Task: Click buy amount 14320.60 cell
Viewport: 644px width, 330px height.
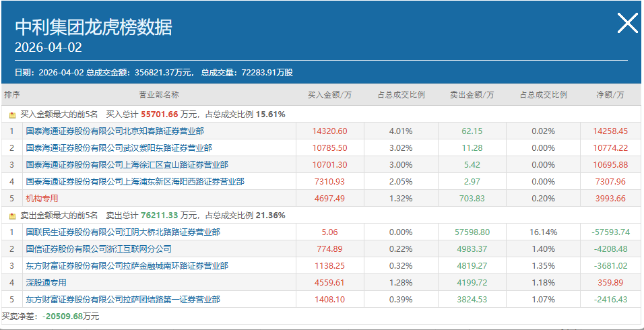Action: (330, 131)
